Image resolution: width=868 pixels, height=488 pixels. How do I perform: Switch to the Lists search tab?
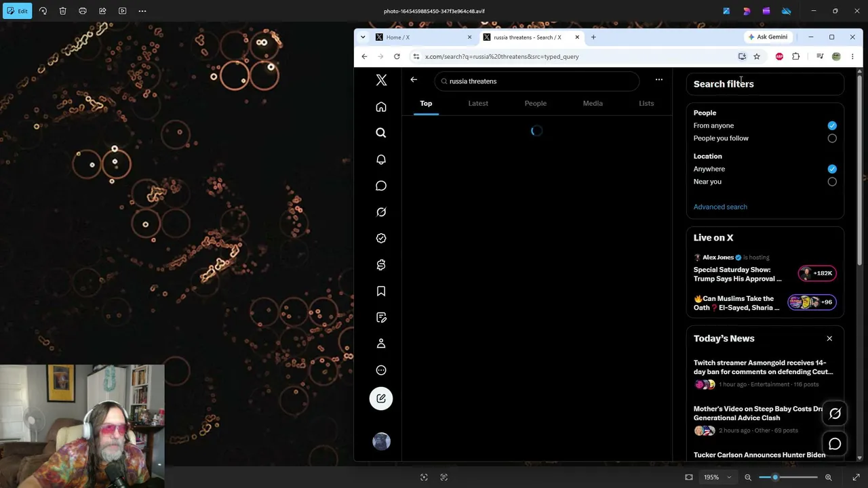[x=646, y=103]
